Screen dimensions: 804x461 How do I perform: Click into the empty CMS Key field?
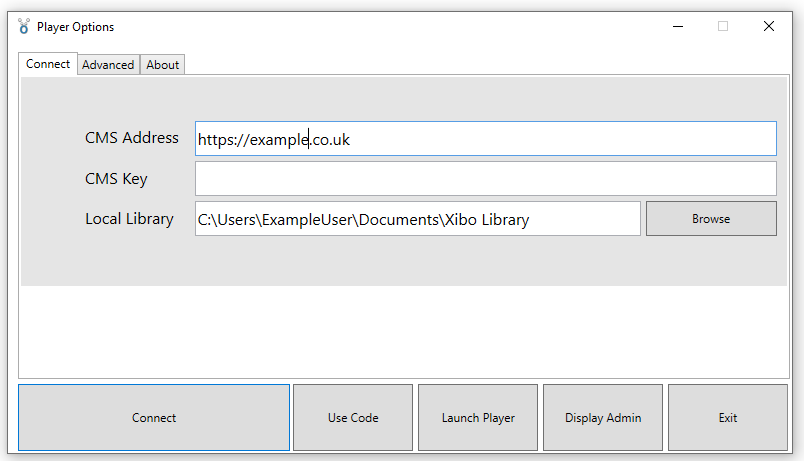coord(485,179)
